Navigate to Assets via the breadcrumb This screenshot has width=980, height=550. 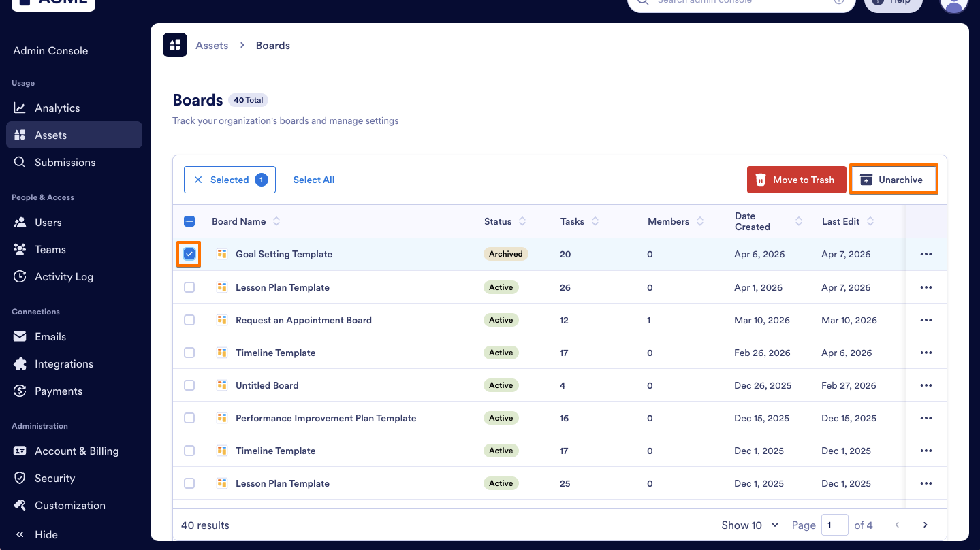point(211,45)
